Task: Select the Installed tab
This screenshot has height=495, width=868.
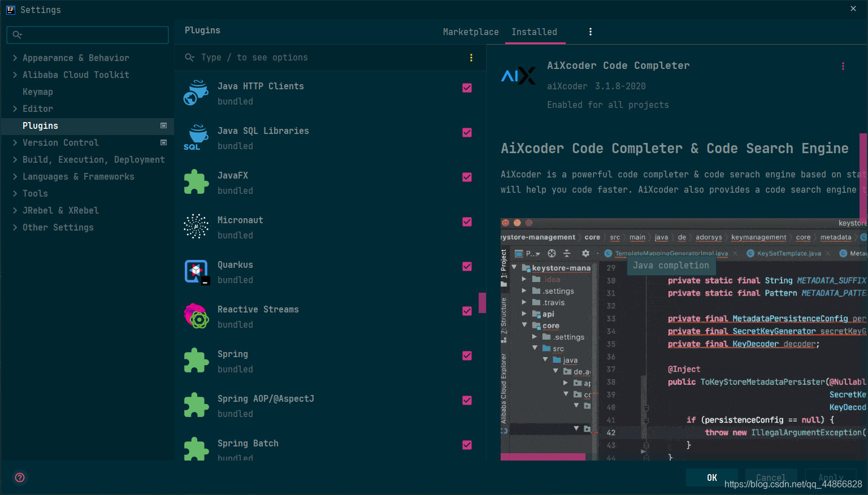Action: 534,32
